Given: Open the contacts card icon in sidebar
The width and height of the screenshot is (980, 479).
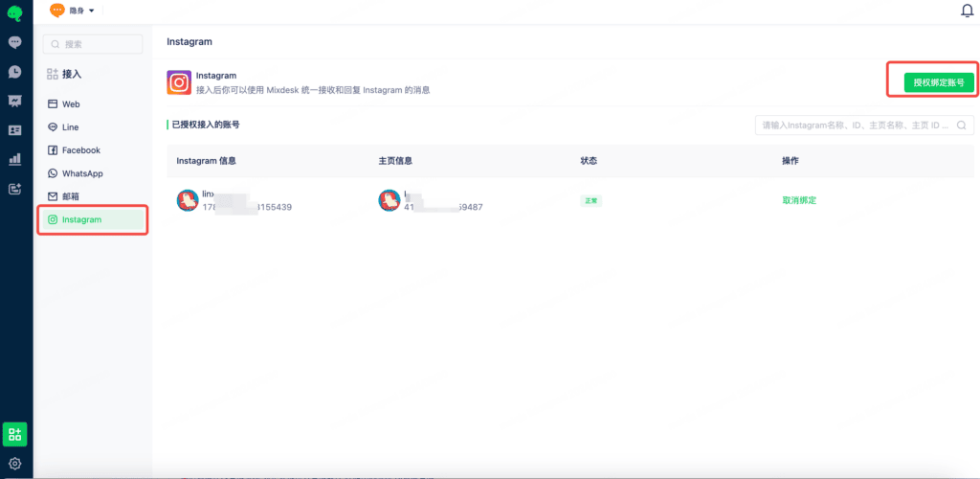Looking at the screenshot, I should pos(15,130).
